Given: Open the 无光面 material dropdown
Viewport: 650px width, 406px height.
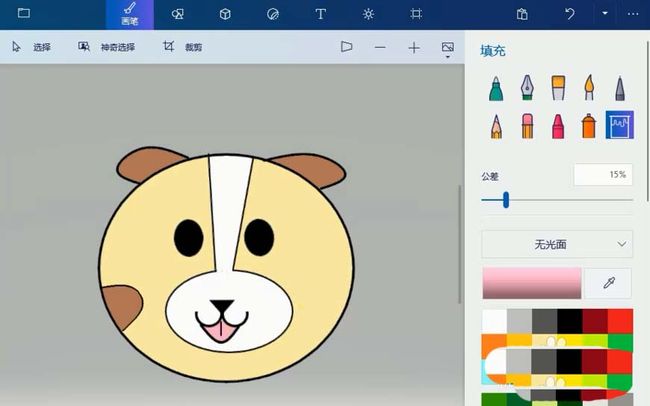Looking at the screenshot, I should coord(557,244).
